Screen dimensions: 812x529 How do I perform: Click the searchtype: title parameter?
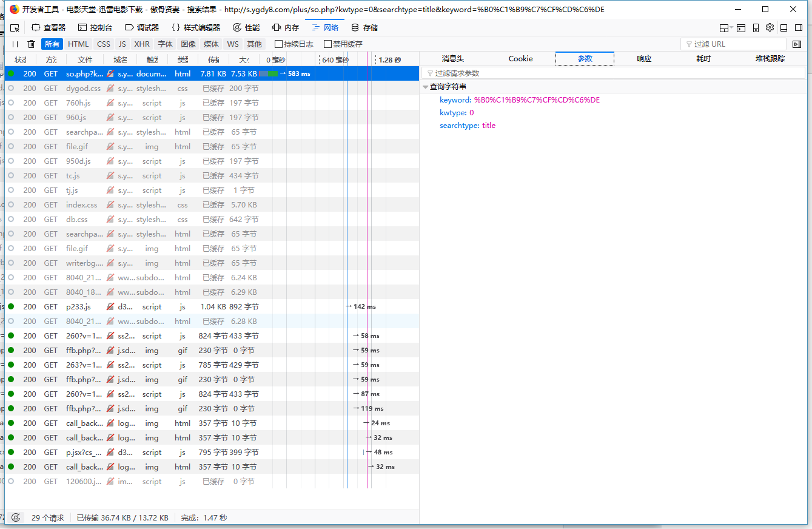[468, 126]
